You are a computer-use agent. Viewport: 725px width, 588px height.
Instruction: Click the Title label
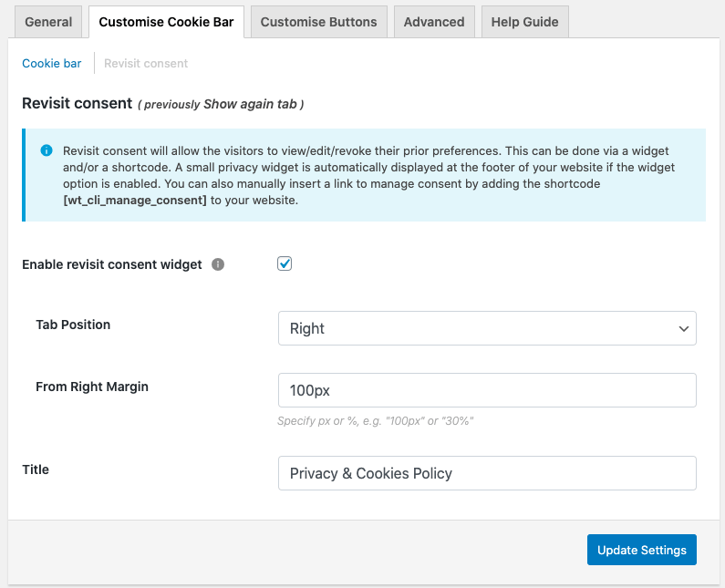click(x=36, y=469)
